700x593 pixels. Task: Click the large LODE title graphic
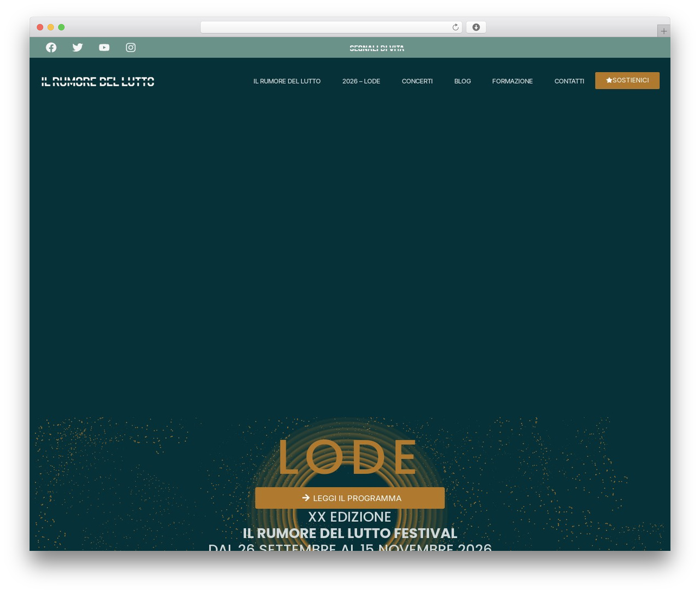pyautogui.click(x=347, y=457)
